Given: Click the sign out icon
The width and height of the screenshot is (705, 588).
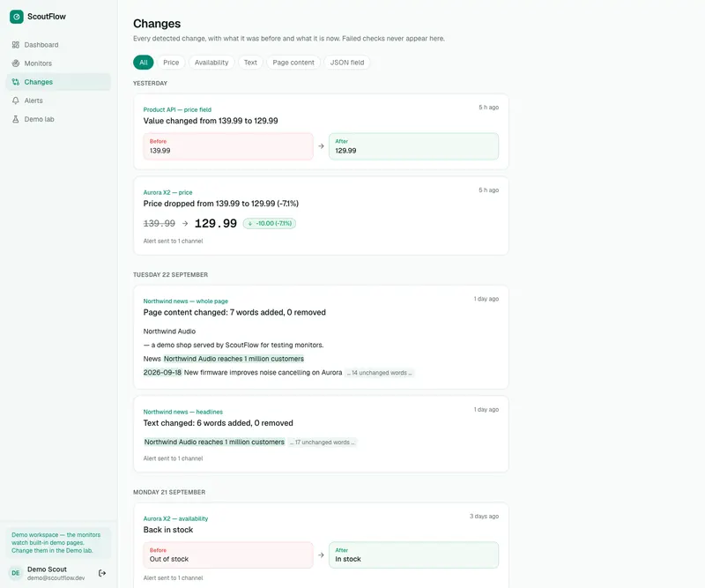Looking at the screenshot, I should (x=102, y=573).
